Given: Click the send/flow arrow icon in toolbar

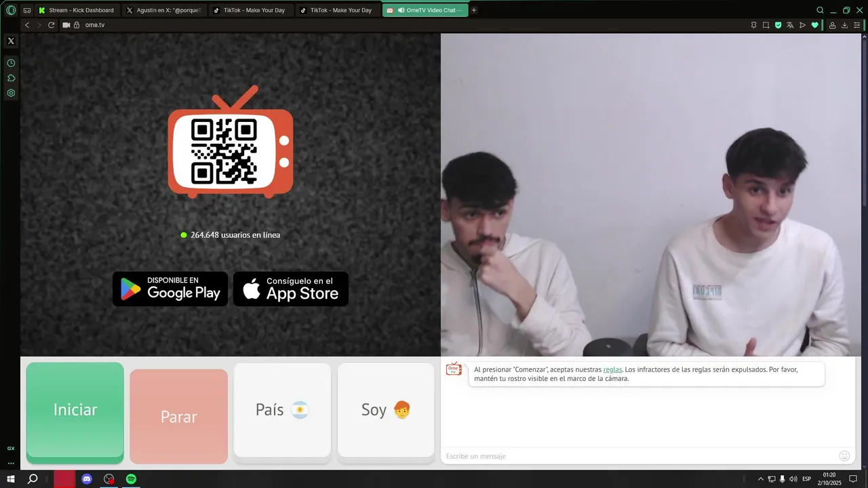Looking at the screenshot, I should click(802, 25).
